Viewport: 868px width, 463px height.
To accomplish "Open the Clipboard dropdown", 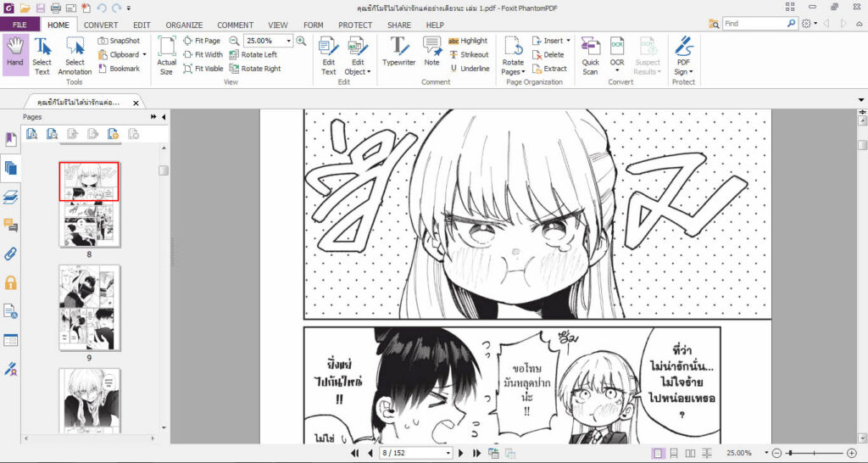I will point(144,54).
